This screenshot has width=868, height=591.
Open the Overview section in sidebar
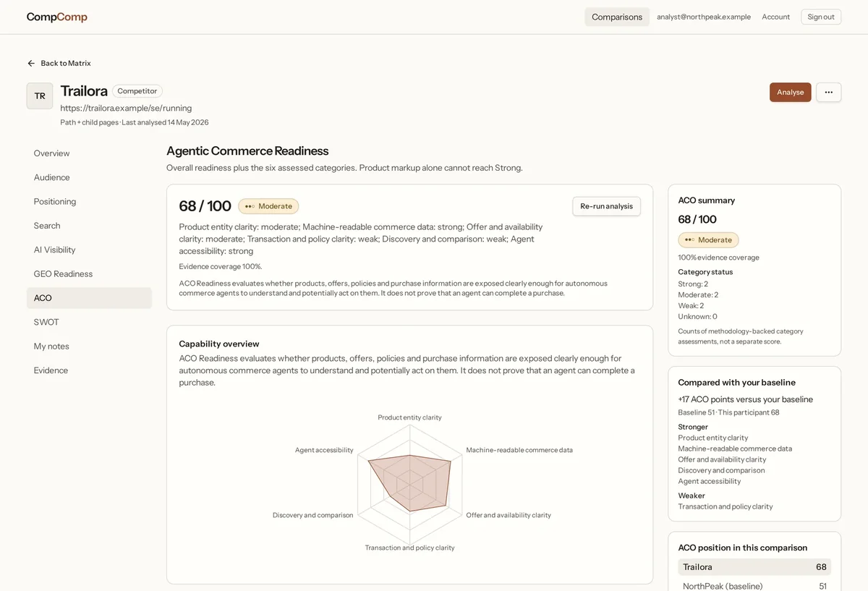(x=89, y=153)
